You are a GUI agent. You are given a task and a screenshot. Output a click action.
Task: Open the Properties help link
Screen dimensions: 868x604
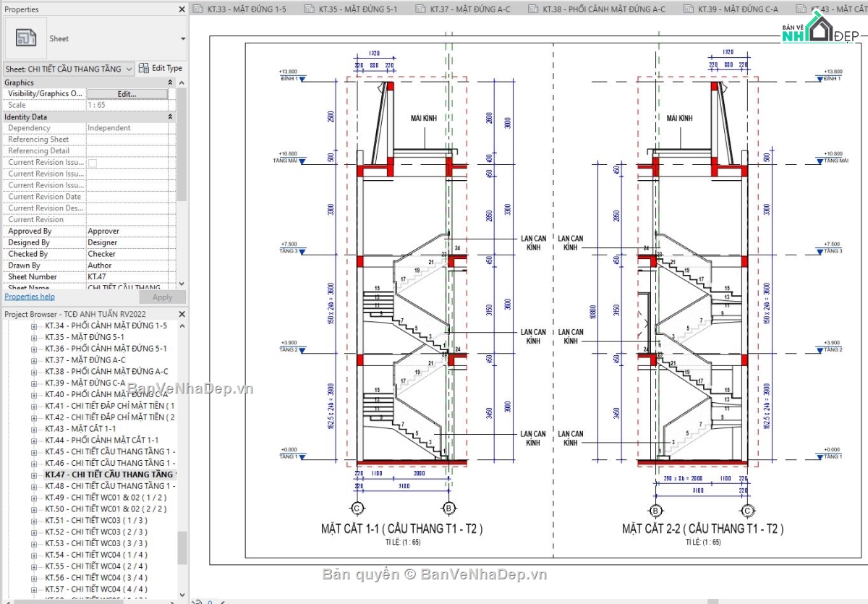29,296
